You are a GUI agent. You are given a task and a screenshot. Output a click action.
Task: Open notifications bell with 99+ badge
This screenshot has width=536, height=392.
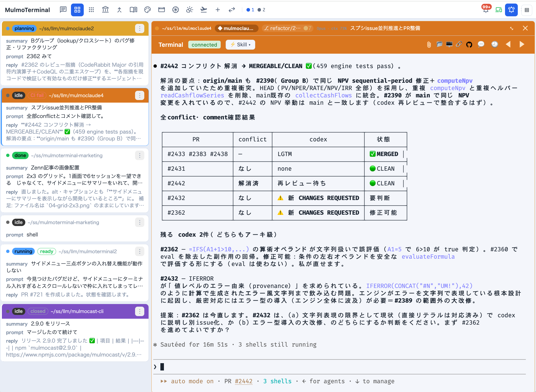pyautogui.click(x=486, y=9)
